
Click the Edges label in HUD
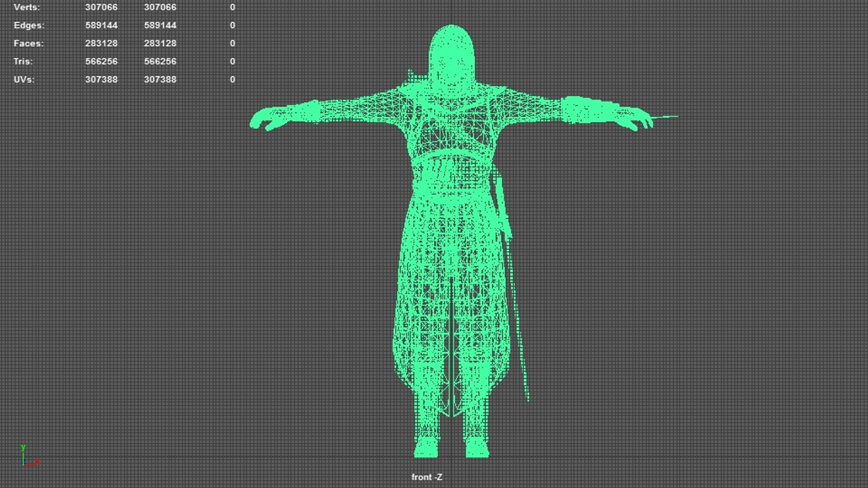coord(29,25)
